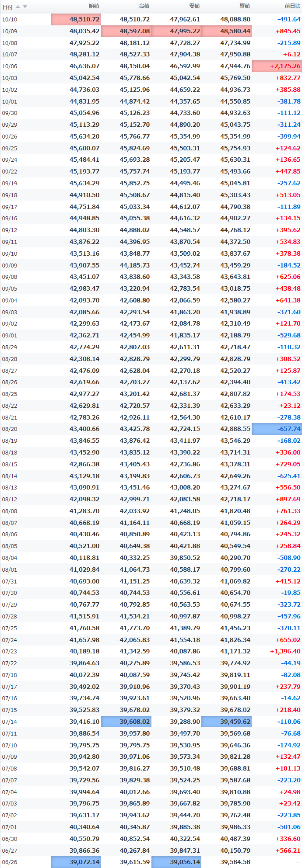Select the opening value 40,521.00
Image resolution: width=302 pixels, height=868 pixels.
(84, 546)
